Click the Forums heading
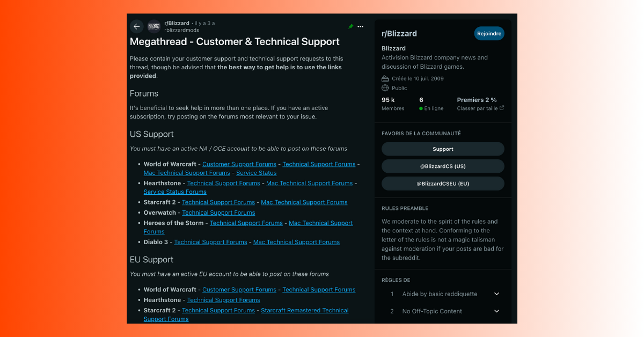The width and height of the screenshot is (644, 337). pos(144,93)
